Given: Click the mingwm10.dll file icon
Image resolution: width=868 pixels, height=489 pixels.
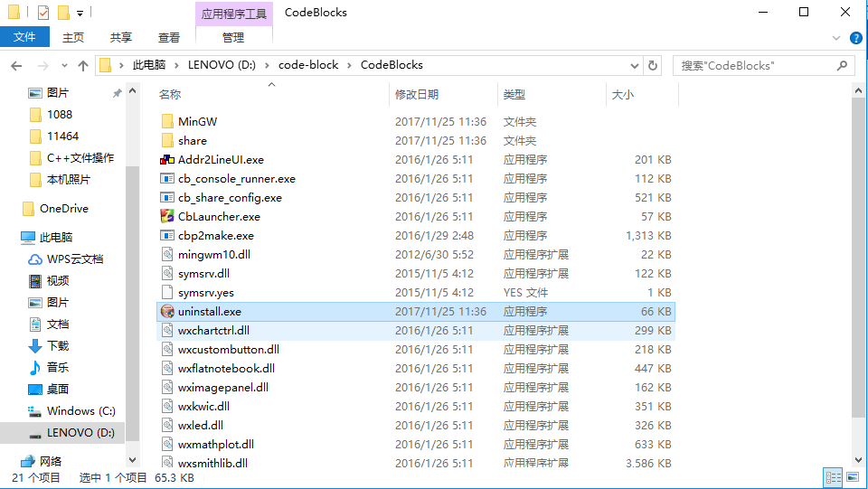Looking at the screenshot, I should pyautogui.click(x=167, y=255).
